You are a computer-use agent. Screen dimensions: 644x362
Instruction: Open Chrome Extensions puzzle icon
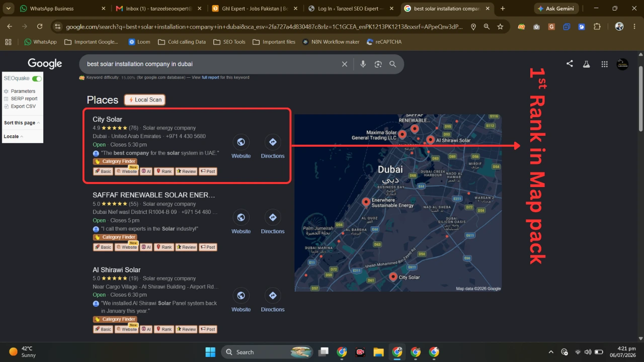point(597,27)
